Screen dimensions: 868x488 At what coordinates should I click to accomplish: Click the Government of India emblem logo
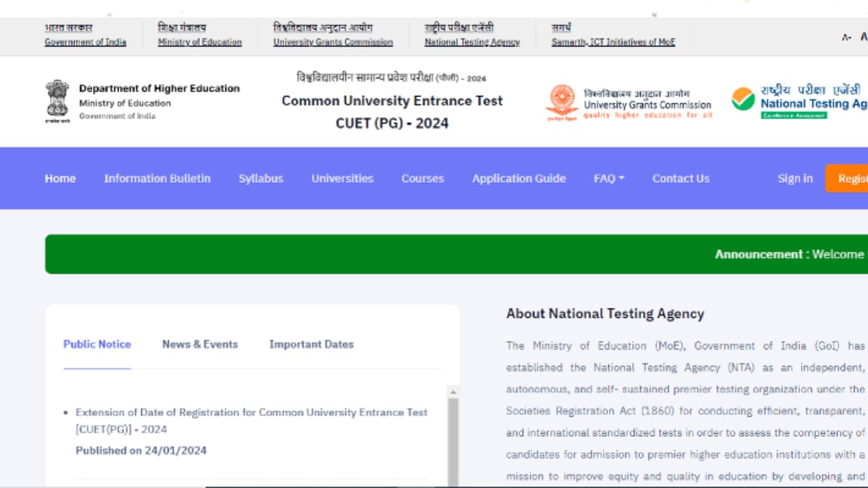[58, 101]
